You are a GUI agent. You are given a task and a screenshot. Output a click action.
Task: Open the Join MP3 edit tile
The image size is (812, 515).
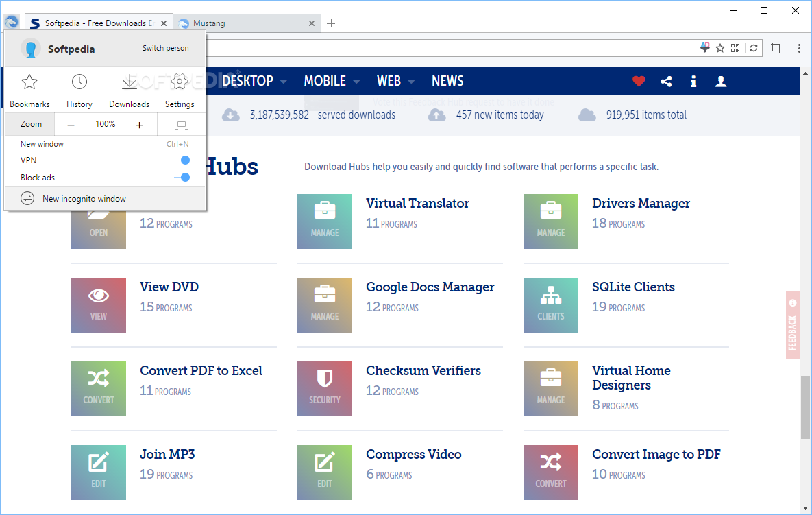click(99, 472)
